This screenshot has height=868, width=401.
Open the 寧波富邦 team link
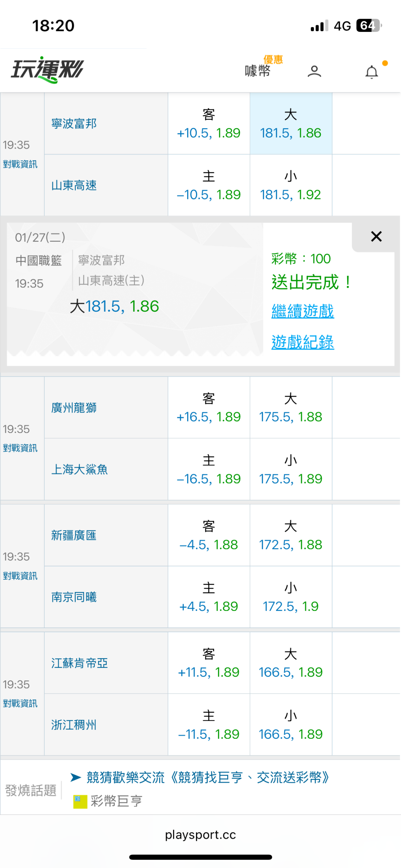pyautogui.click(x=74, y=124)
